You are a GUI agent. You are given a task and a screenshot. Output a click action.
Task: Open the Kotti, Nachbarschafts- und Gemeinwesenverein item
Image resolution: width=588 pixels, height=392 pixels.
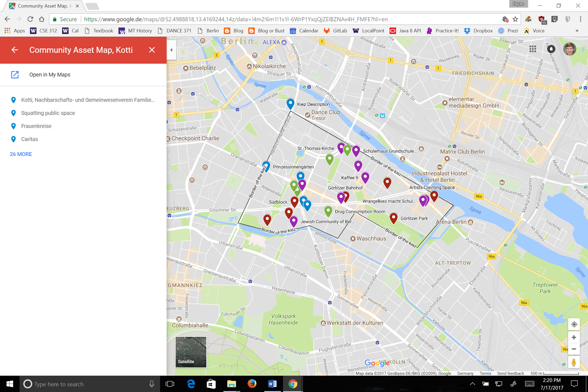click(x=83, y=100)
